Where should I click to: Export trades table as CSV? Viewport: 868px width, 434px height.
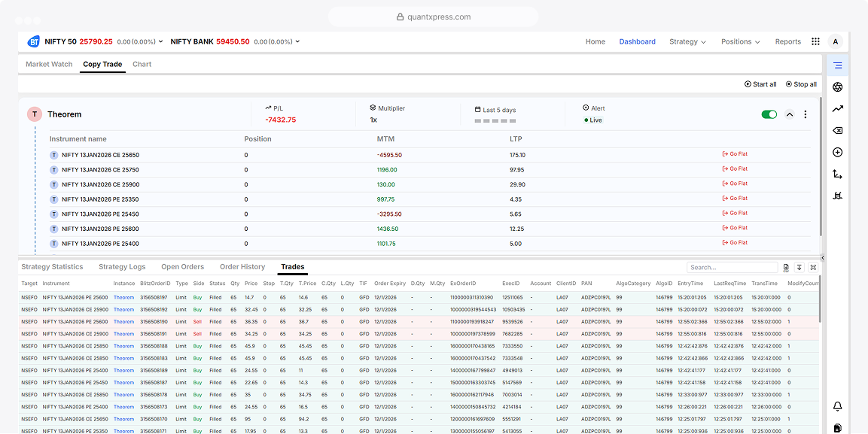786,268
